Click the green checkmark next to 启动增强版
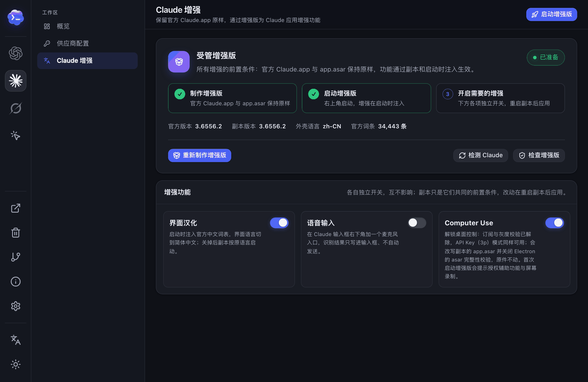This screenshot has width=588, height=382. [313, 94]
